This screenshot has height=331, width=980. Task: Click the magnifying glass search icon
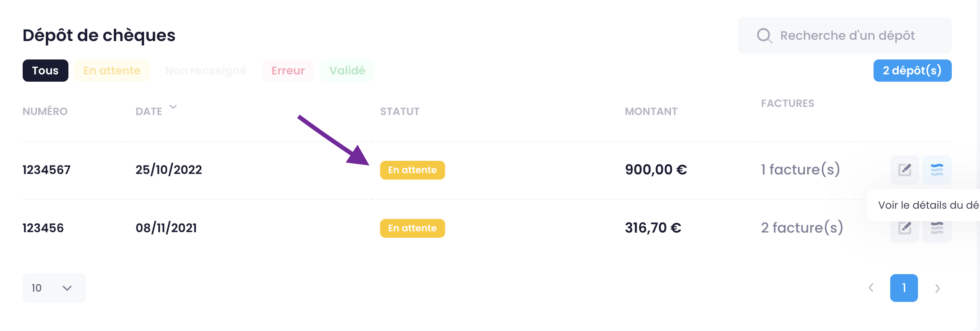click(764, 36)
